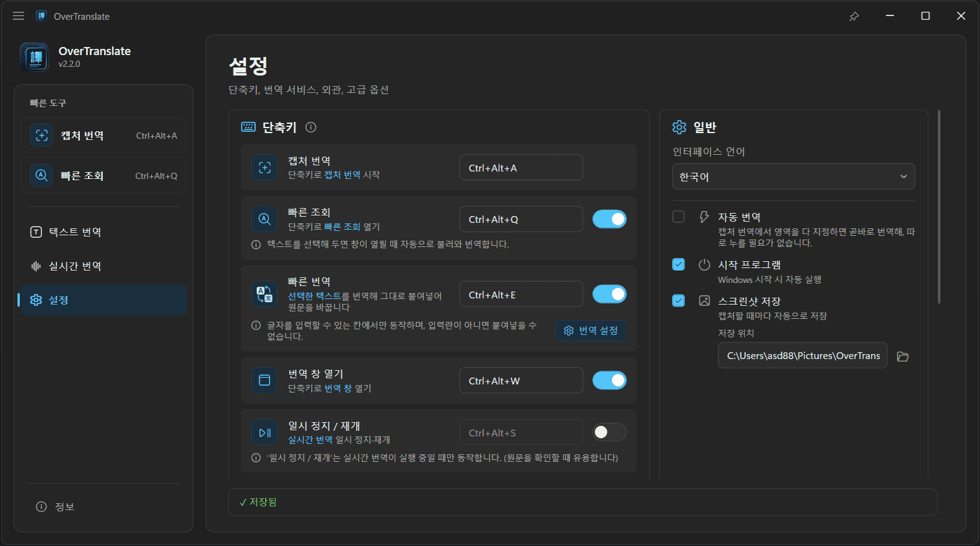Click the info icon by the 빠른 조회 hint
The image size is (980, 546).
[256, 245]
